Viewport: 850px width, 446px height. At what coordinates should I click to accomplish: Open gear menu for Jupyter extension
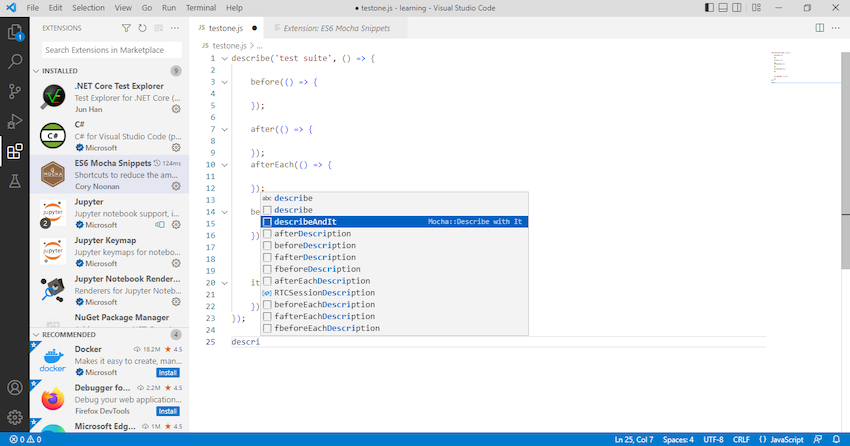[x=176, y=224]
